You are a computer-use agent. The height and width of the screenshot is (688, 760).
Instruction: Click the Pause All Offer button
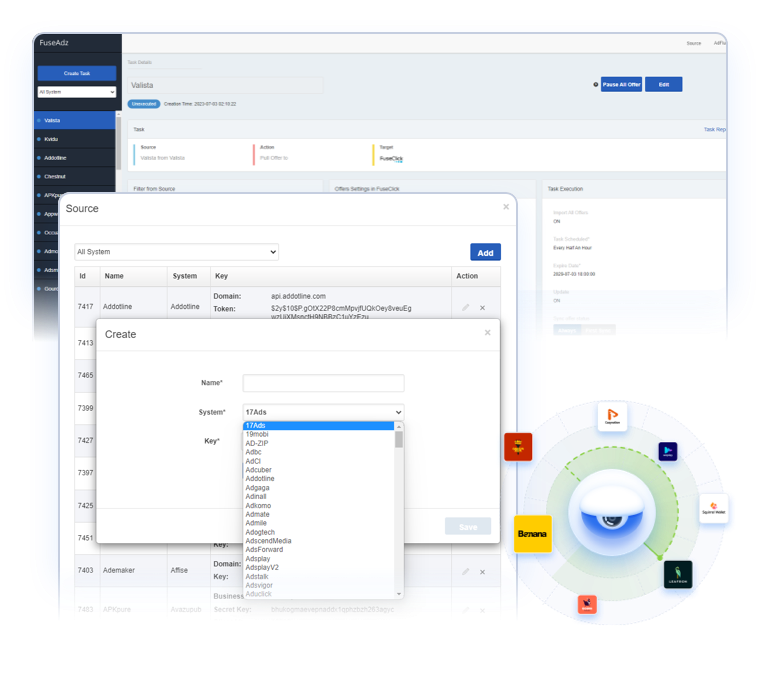(621, 84)
